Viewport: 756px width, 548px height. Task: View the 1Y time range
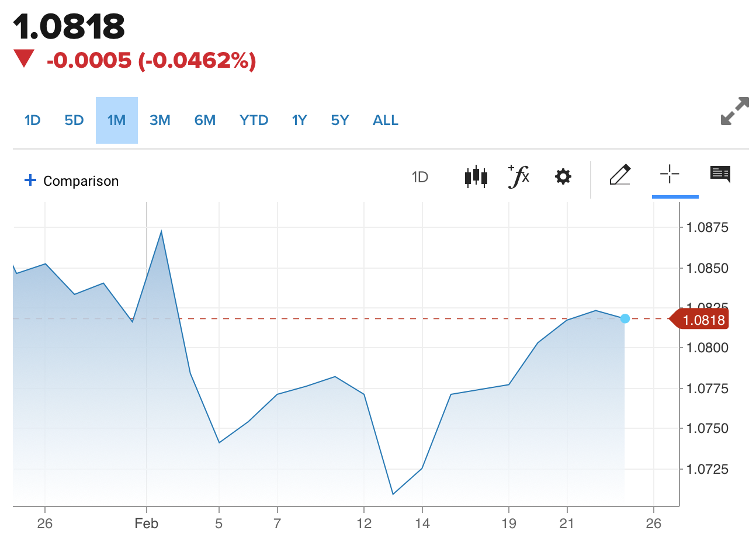(300, 120)
